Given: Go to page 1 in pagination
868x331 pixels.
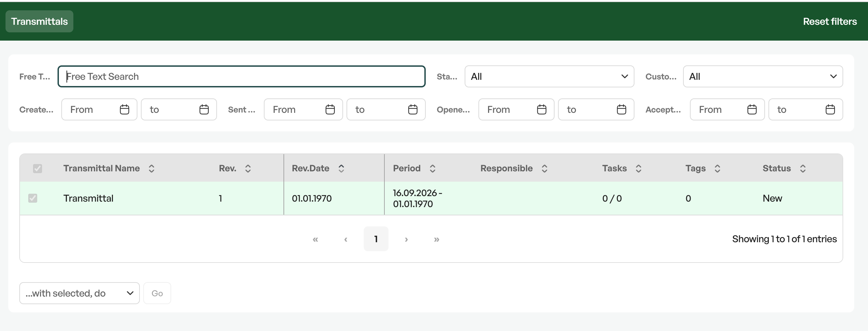Looking at the screenshot, I should click(376, 239).
